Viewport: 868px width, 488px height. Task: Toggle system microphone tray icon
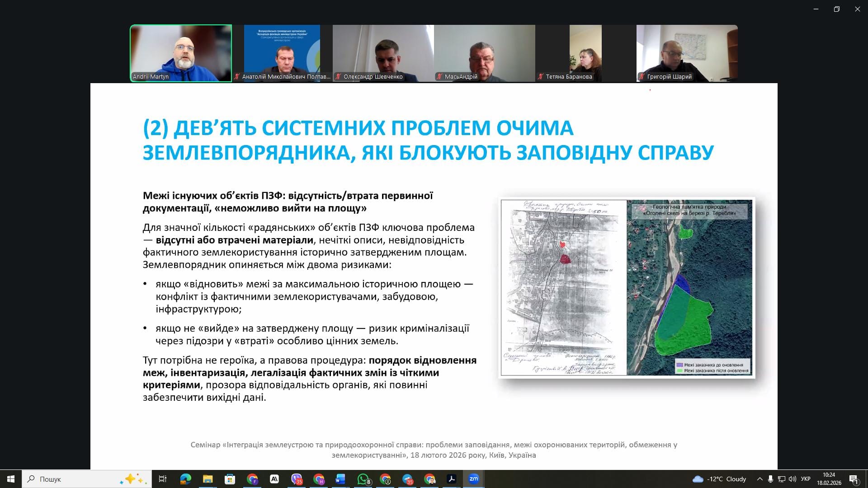click(770, 479)
